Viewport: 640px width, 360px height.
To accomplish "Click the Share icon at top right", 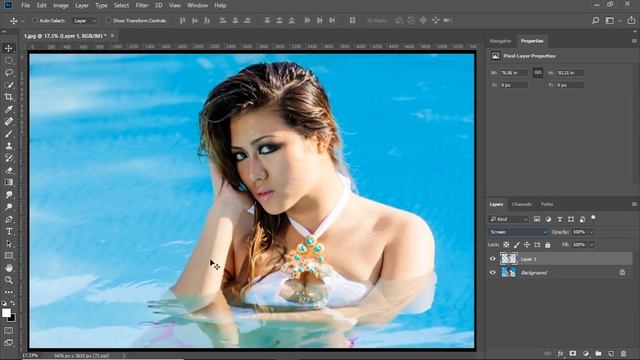I will click(631, 20).
